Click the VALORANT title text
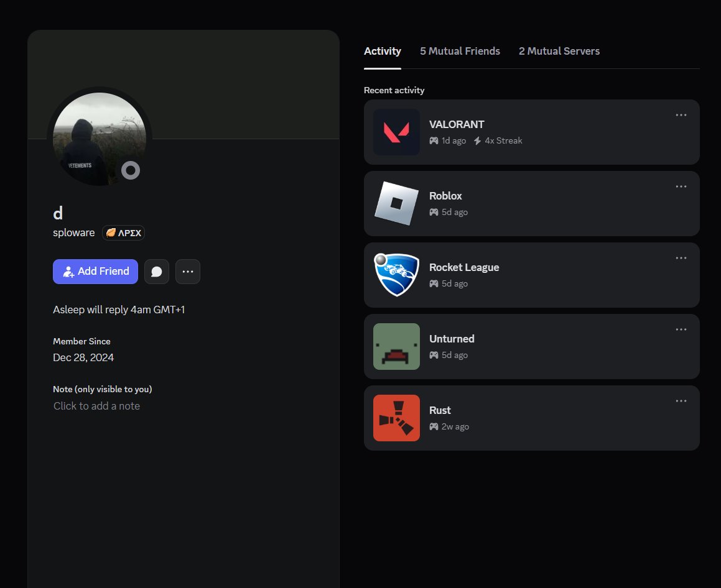Image resolution: width=721 pixels, height=588 pixels. click(x=457, y=124)
